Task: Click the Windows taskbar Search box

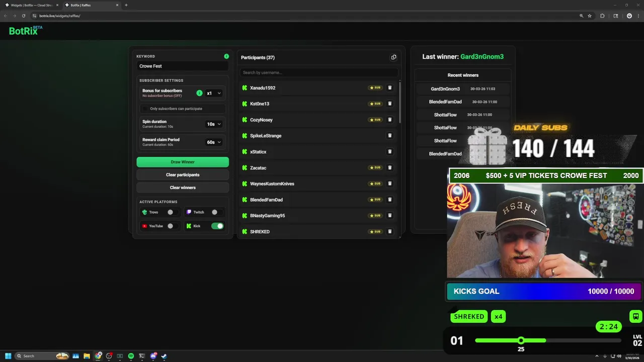Action: click(x=42, y=356)
